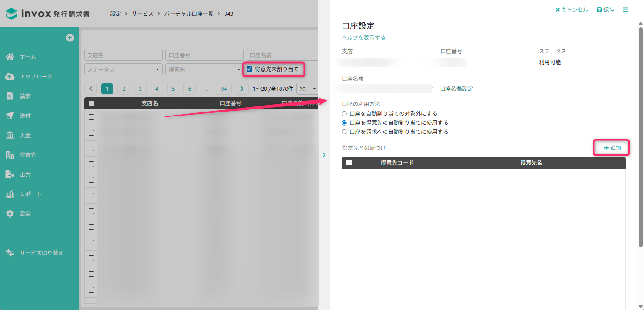Open the page size dropdown showing 20

(307, 89)
